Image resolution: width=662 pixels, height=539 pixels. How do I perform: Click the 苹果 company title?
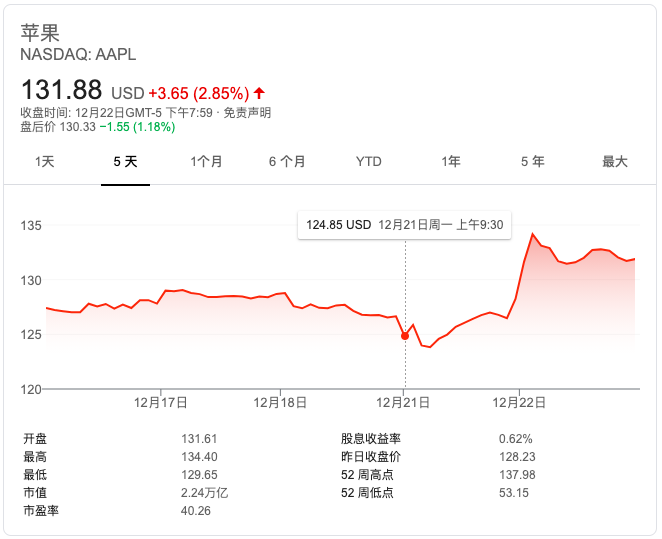click(40, 31)
